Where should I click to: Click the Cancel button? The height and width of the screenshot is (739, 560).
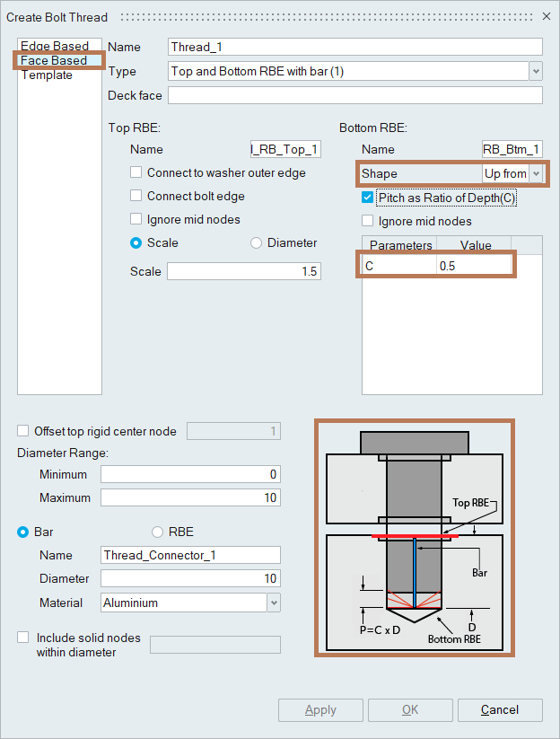tap(500, 710)
